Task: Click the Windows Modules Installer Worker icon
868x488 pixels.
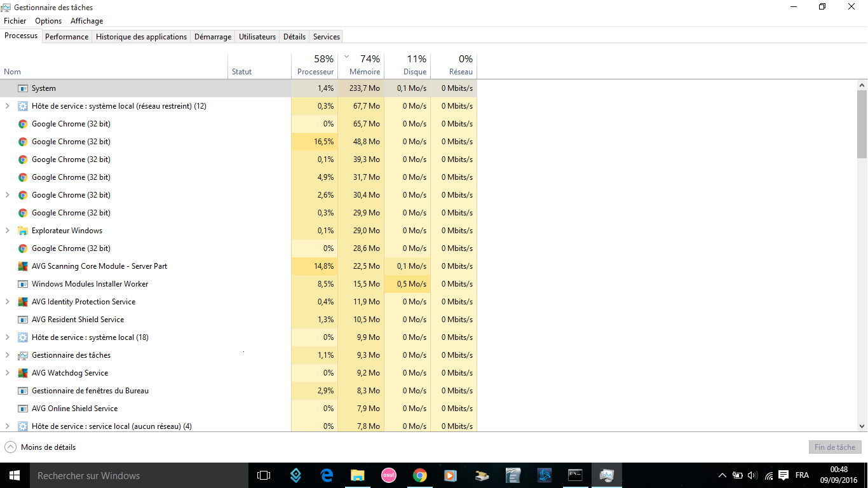Action: [23, 284]
